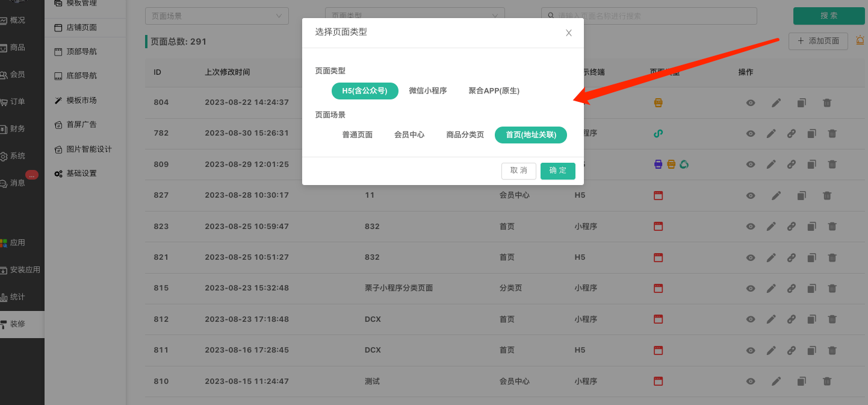Choose the 会员中心 page scene option

tap(409, 135)
